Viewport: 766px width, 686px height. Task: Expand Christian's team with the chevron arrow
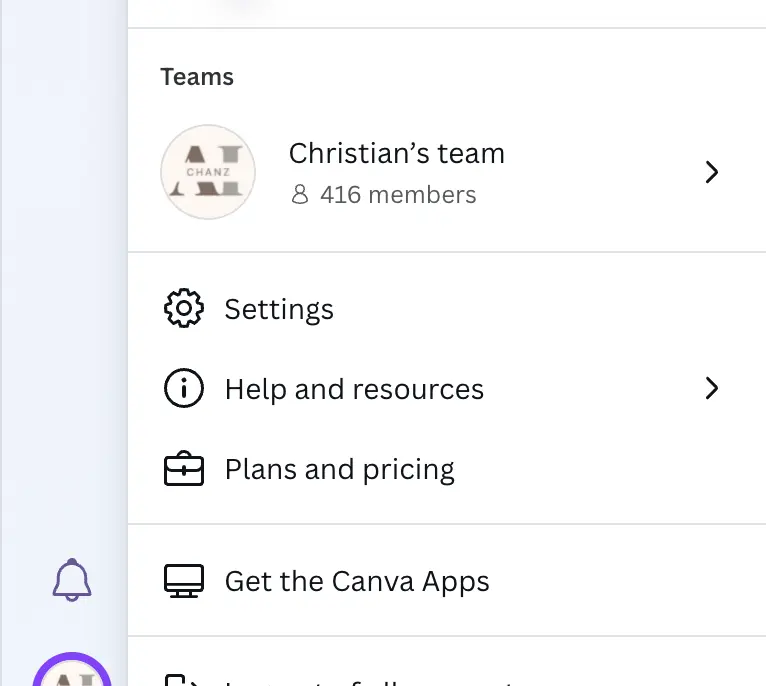712,172
